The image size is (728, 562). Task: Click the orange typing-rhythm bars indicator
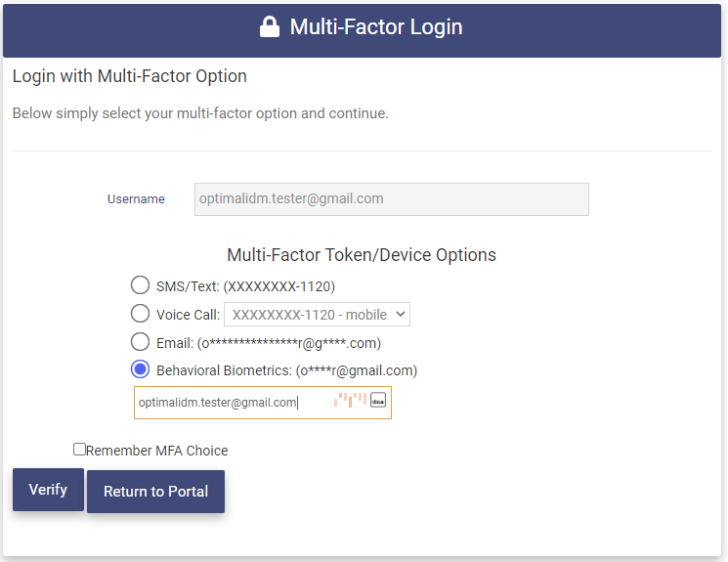click(x=350, y=400)
